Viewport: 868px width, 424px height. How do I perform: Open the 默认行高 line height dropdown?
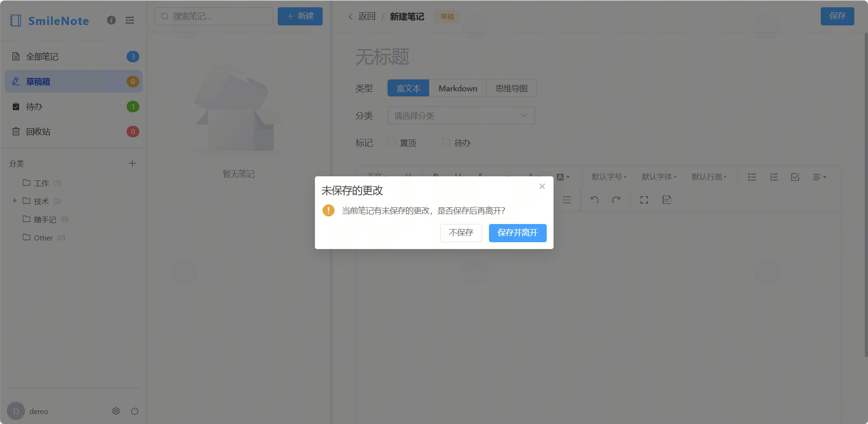(709, 177)
